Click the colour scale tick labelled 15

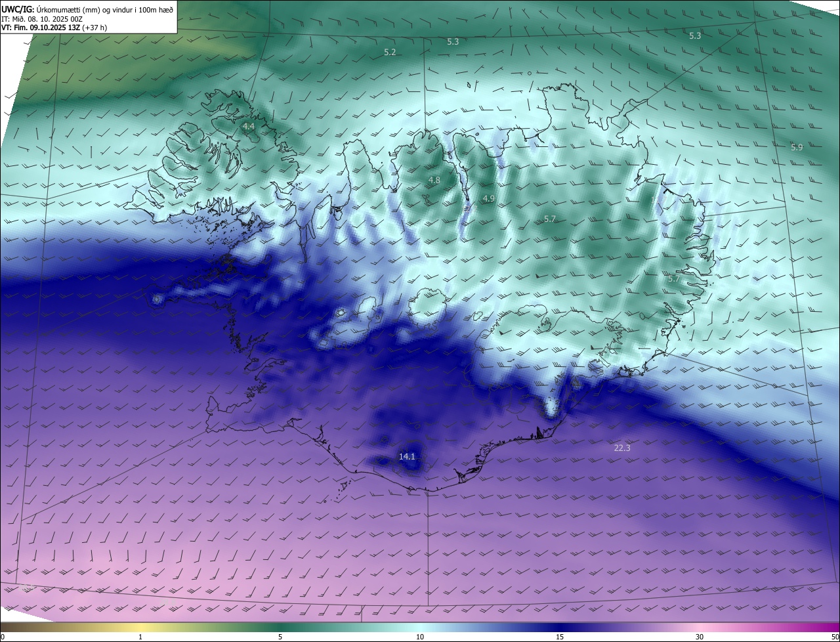coord(560,637)
